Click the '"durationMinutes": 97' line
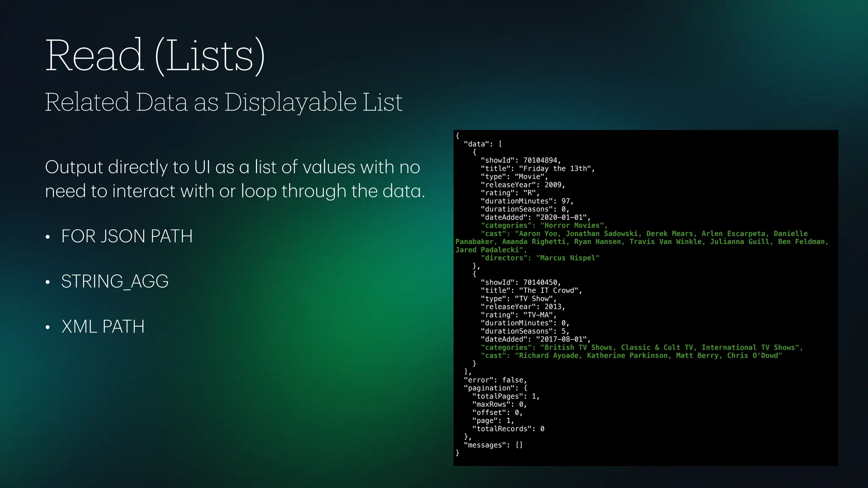Image resolution: width=868 pixels, height=488 pixels. coord(527,201)
